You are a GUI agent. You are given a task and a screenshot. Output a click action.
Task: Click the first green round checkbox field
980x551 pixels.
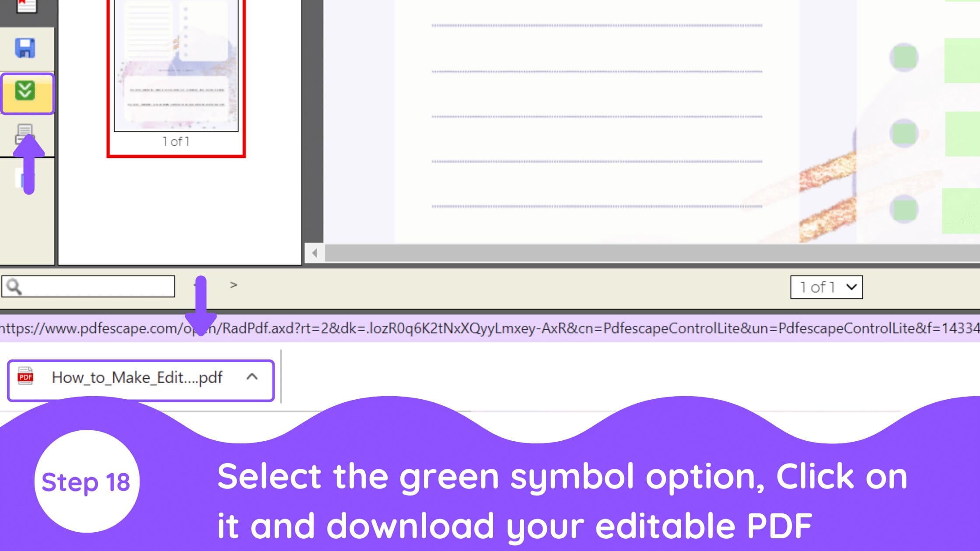click(x=904, y=57)
